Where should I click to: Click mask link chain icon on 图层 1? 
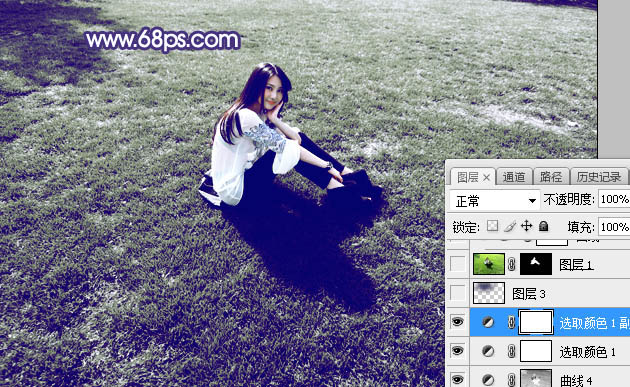pyautogui.click(x=511, y=264)
